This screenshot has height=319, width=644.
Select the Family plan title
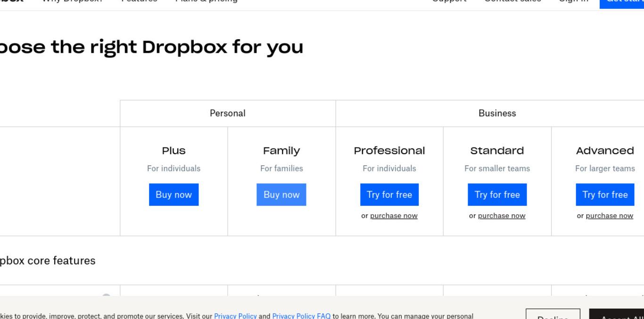coord(281,151)
